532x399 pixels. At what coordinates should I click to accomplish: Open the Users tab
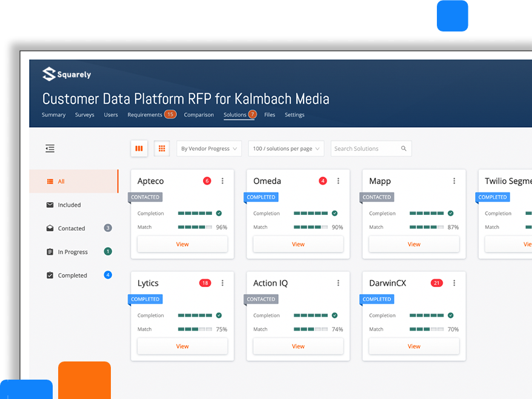pos(111,115)
